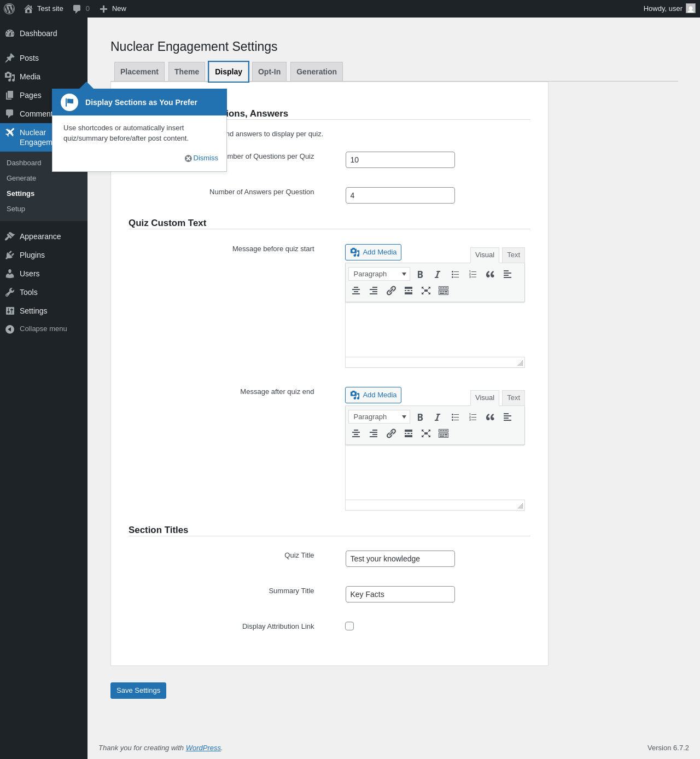The height and width of the screenshot is (759, 700).
Task: Open Appearance menu
Action: pyautogui.click(x=44, y=236)
